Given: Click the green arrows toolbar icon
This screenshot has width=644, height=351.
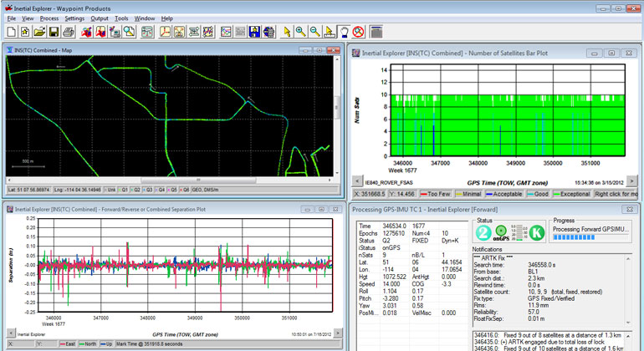Looking at the screenshot, I should click(x=194, y=32).
